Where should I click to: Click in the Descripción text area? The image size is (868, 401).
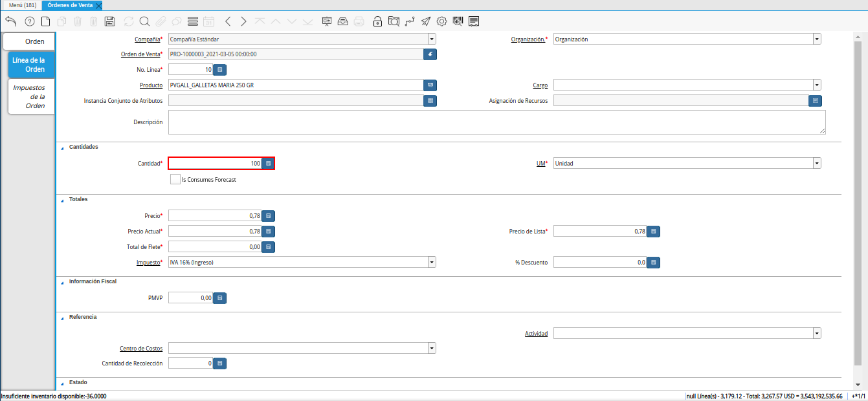497,122
